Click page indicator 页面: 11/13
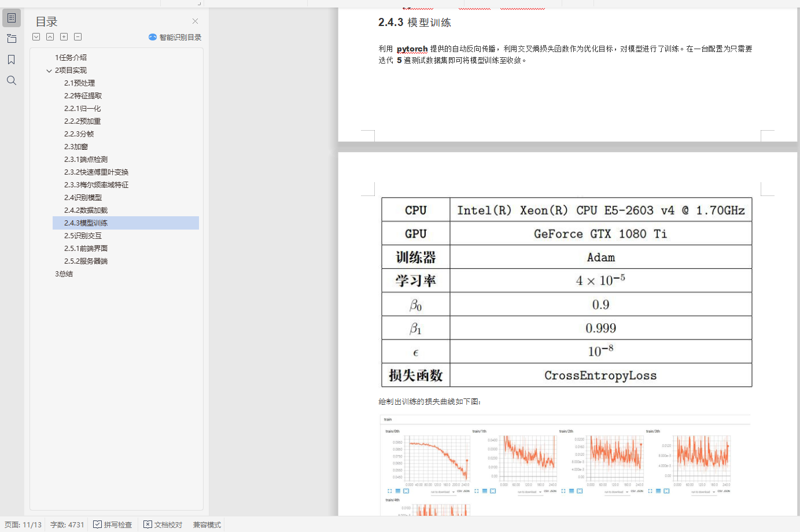 [x=23, y=524]
